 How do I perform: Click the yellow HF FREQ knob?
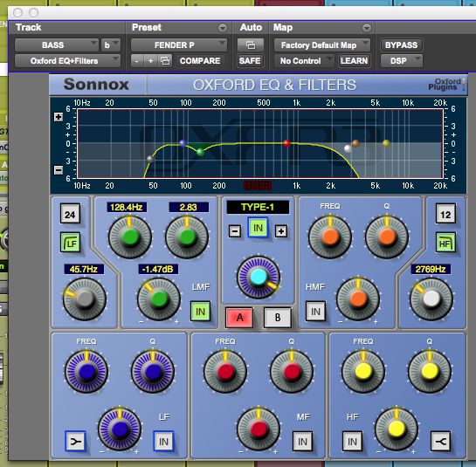pyautogui.click(x=363, y=372)
